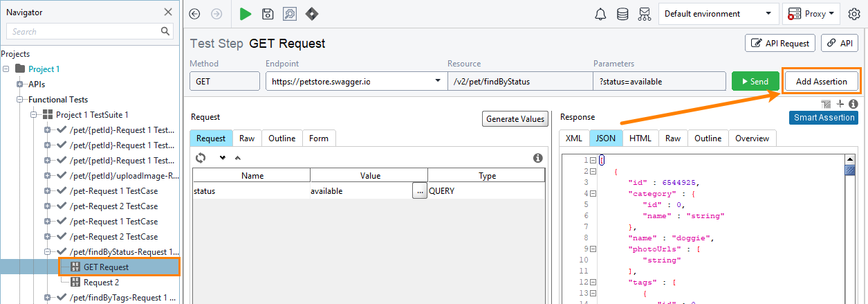Screen dimensions: 868x304
Task: Collapse JSON fold marker on line 12
Action: pos(593,283)
